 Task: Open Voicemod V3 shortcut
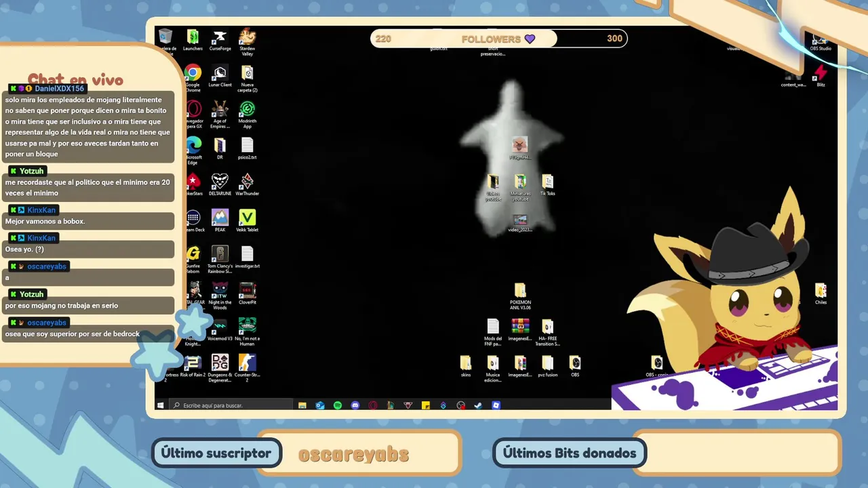pyautogui.click(x=220, y=329)
